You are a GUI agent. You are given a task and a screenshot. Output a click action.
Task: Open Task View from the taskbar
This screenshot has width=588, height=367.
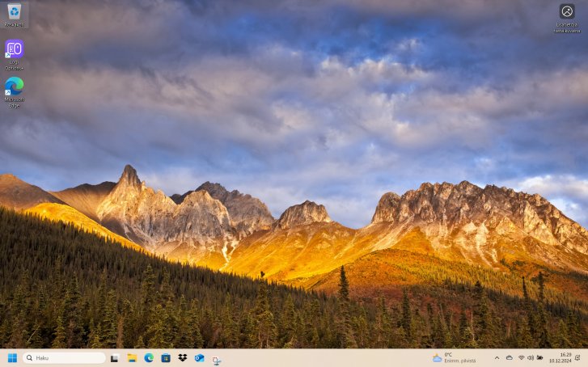[x=115, y=357]
